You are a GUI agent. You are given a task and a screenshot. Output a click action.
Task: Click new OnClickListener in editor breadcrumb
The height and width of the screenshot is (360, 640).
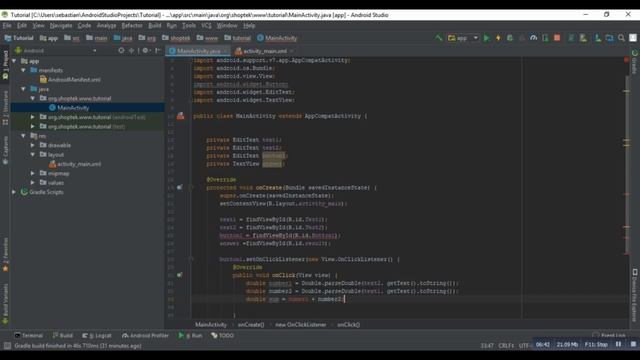coord(300,325)
